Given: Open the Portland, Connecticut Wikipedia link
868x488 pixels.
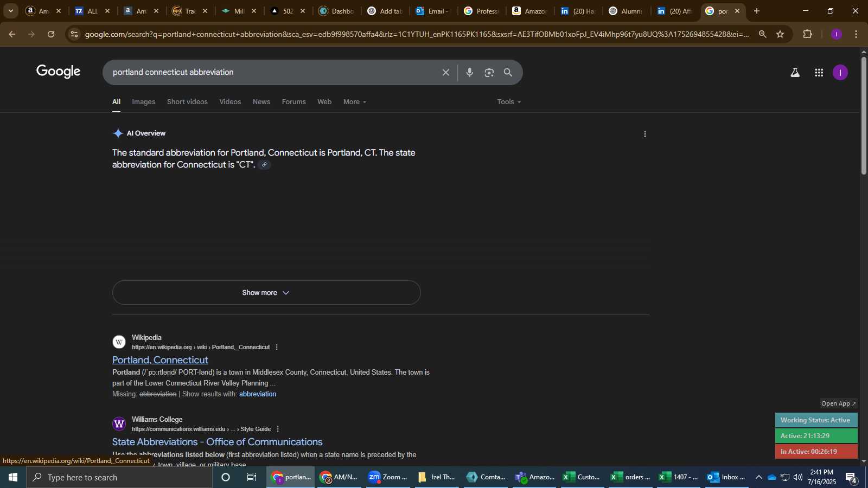Looking at the screenshot, I should pos(160,360).
